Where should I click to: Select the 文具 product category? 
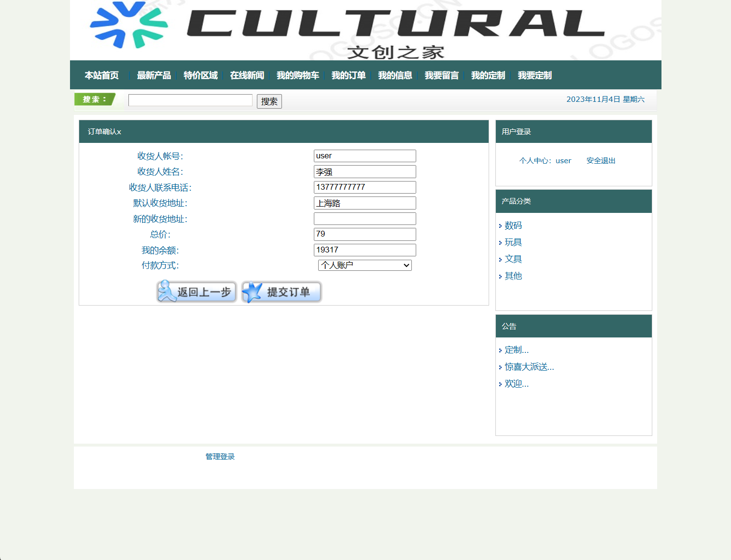[x=513, y=259]
